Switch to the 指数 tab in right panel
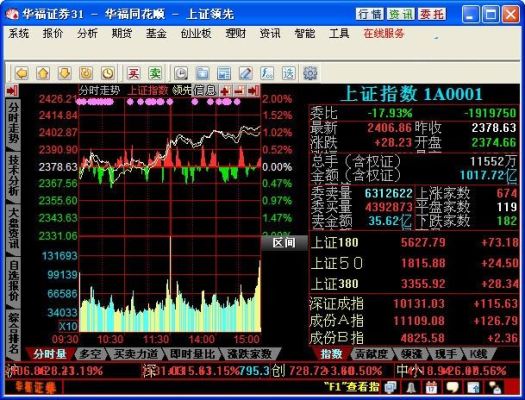525x400 pixels. coord(331,354)
